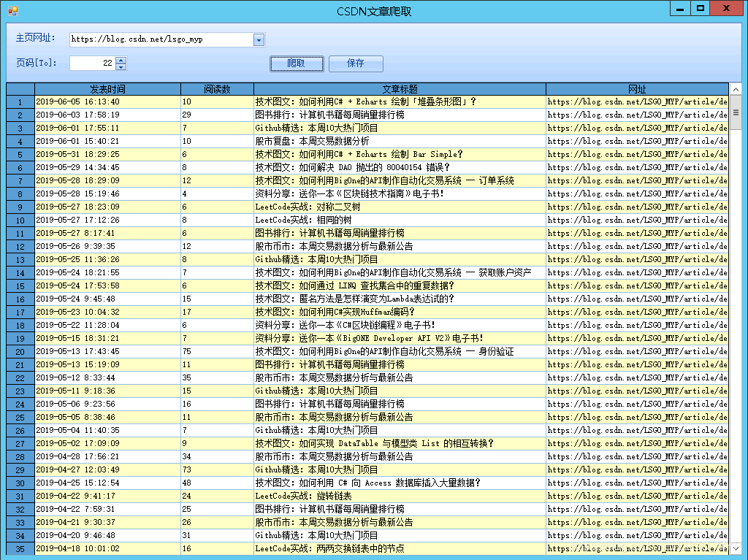The width and height of the screenshot is (748, 560).
Task: Click read count 29 in row 2
Action: click(217, 115)
